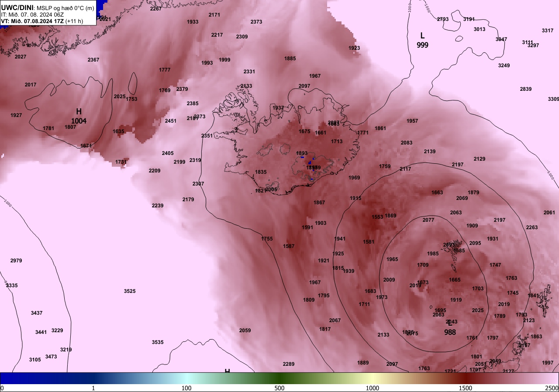Click the height value 1713 over Iceland
The width and height of the screenshot is (559, 392).
pos(337,141)
